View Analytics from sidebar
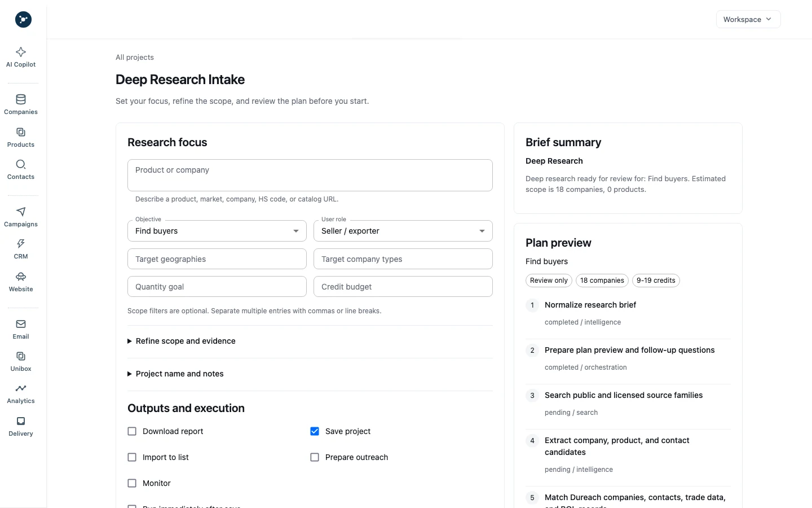812x508 pixels. (21, 394)
